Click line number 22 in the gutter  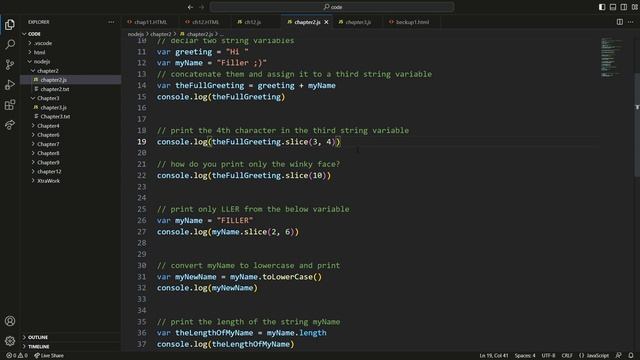141,176
